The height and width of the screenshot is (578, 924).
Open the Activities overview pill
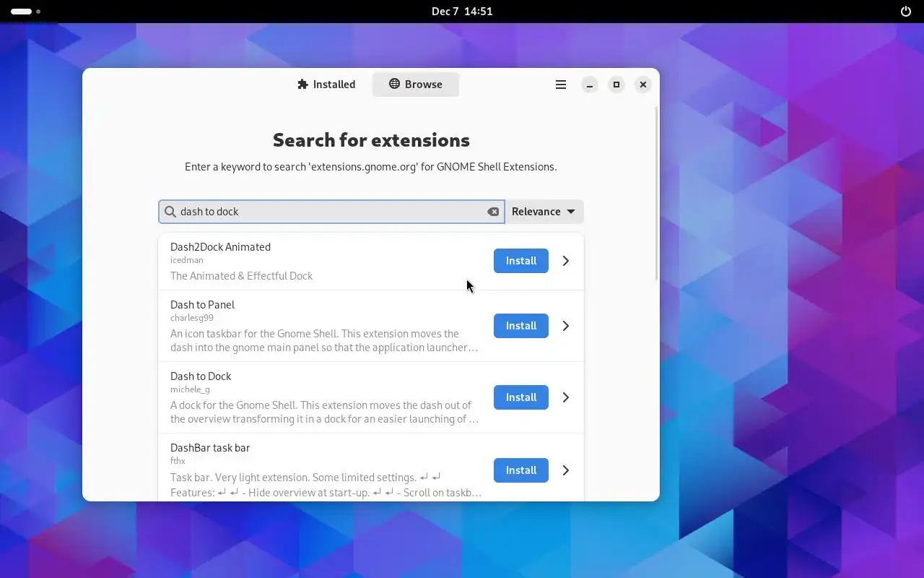point(26,12)
